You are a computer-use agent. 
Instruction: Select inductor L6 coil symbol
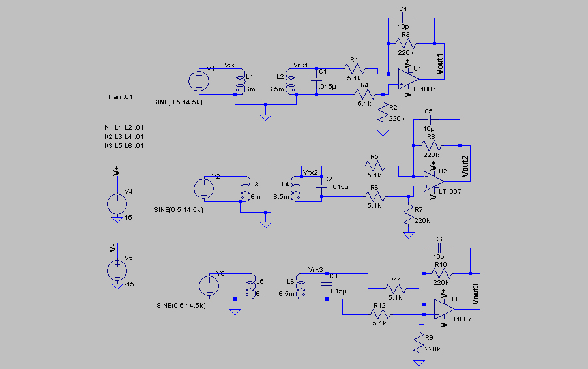pyautogui.click(x=301, y=288)
